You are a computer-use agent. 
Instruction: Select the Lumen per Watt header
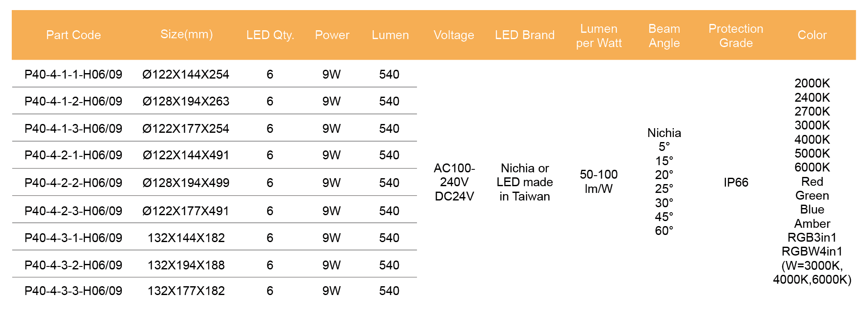point(599,36)
